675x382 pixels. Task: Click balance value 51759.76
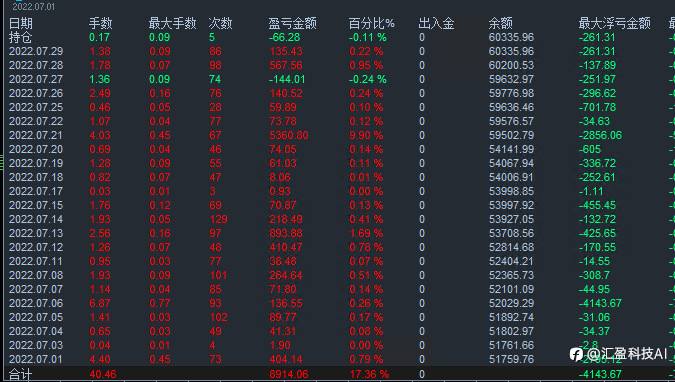[x=511, y=359]
